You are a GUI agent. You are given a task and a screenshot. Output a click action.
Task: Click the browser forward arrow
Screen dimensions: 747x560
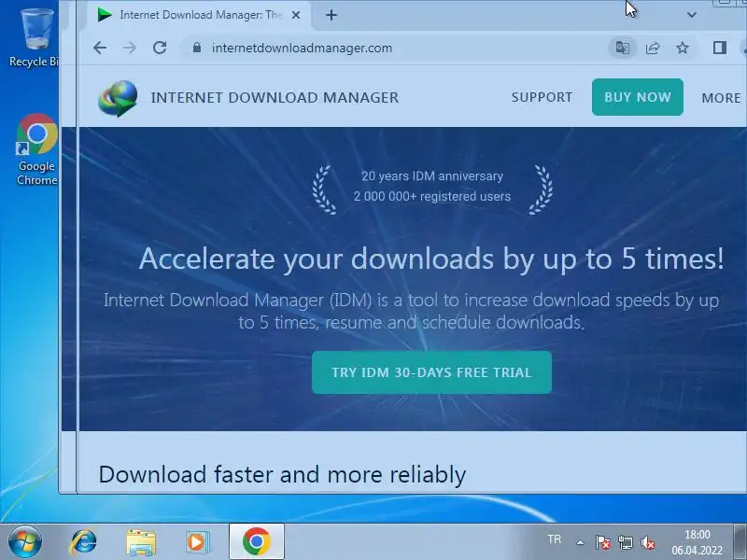130,48
